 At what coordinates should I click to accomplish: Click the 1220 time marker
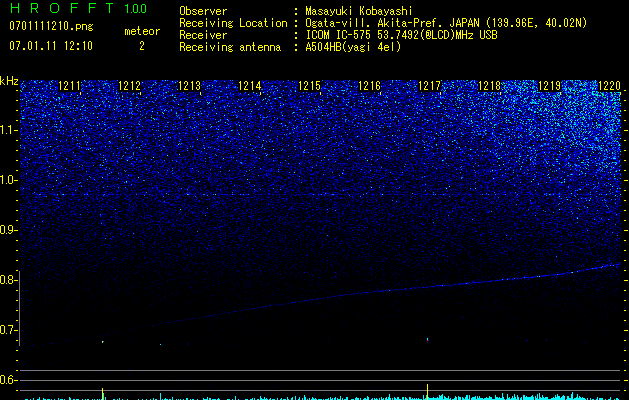point(609,86)
